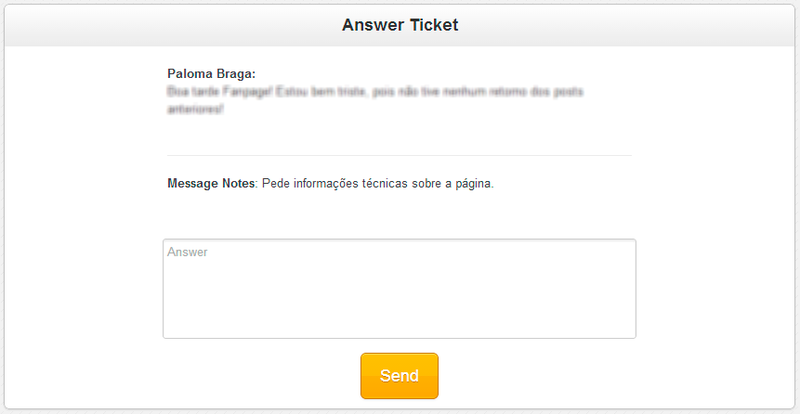Click the word "técnicas" in the notes
800x414 pixels.
tap(386, 184)
